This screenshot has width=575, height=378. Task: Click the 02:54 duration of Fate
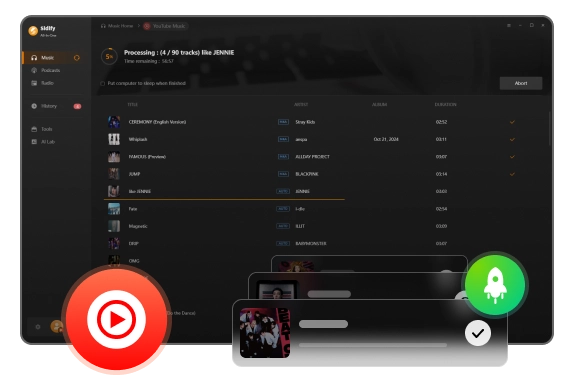(441, 209)
